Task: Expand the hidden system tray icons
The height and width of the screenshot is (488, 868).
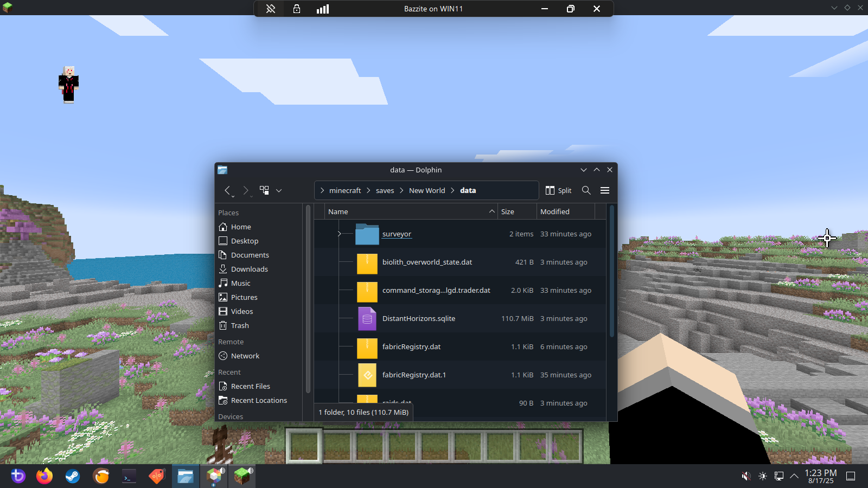Action: (794, 476)
